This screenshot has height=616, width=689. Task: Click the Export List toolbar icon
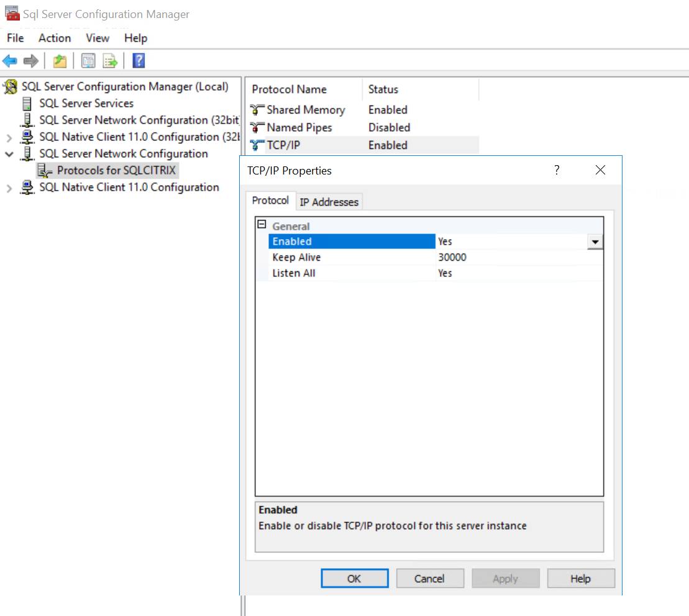pyautogui.click(x=110, y=61)
